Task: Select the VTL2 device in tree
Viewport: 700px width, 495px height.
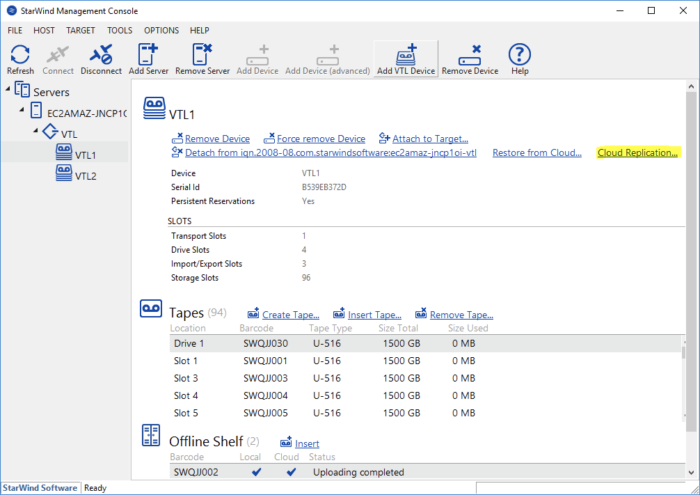Action: pos(85,174)
